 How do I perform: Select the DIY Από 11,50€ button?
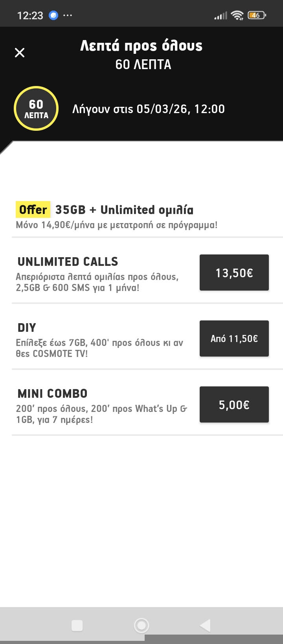click(234, 338)
